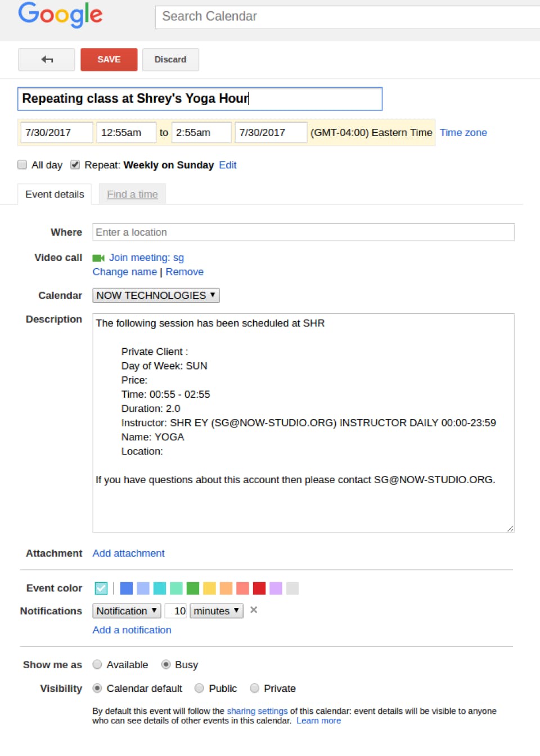This screenshot has width=540, height=756.
Task: Click inside the Description text area
Action: 303,423
